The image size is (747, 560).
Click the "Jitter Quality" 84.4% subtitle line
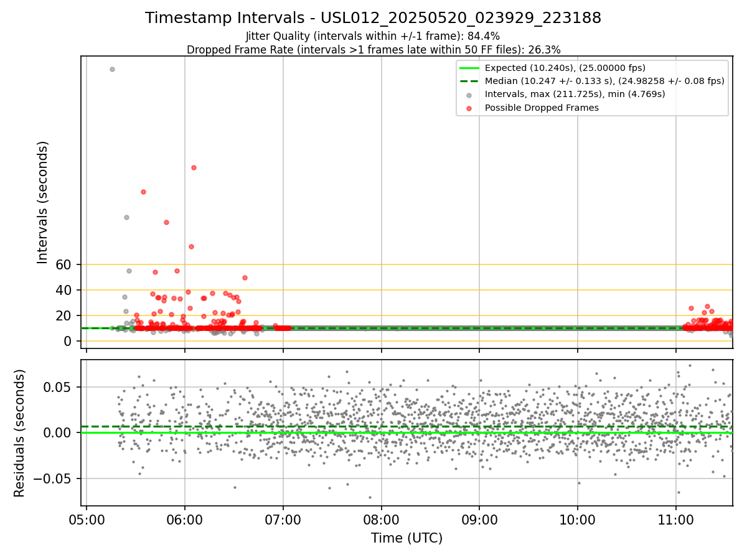(x=373, y=36)
